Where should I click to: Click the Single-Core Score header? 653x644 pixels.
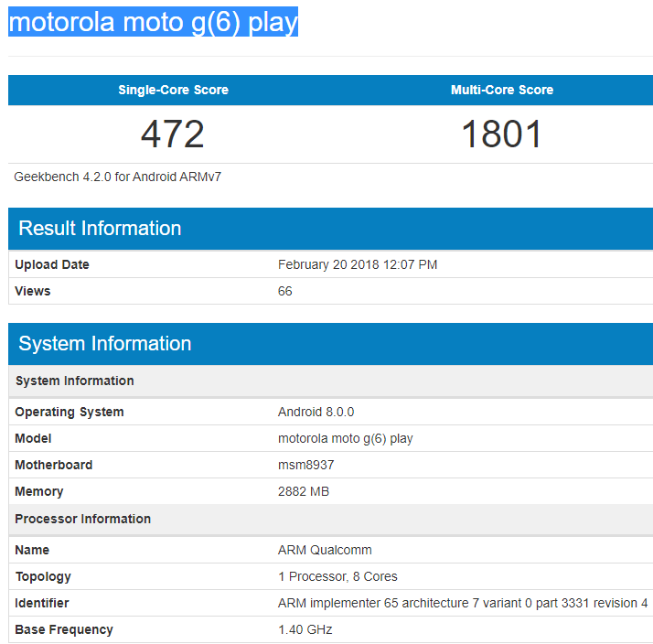tap(173, 90)
